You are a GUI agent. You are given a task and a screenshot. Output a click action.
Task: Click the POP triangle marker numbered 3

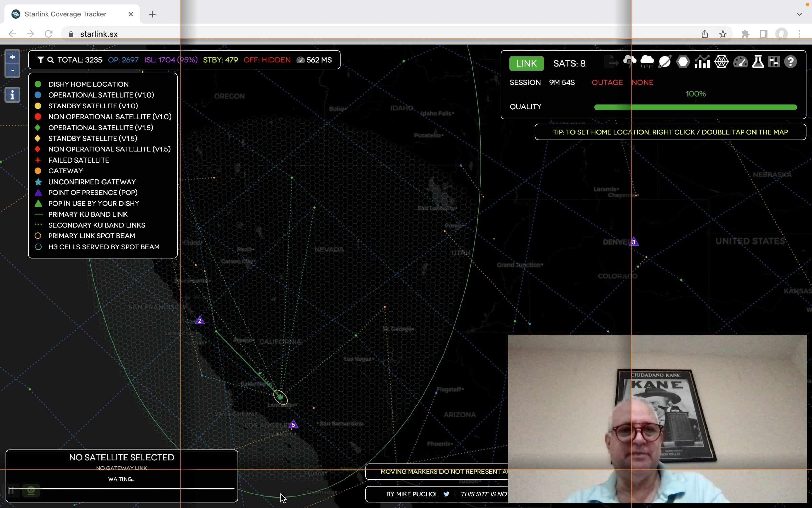click(634, 242)
